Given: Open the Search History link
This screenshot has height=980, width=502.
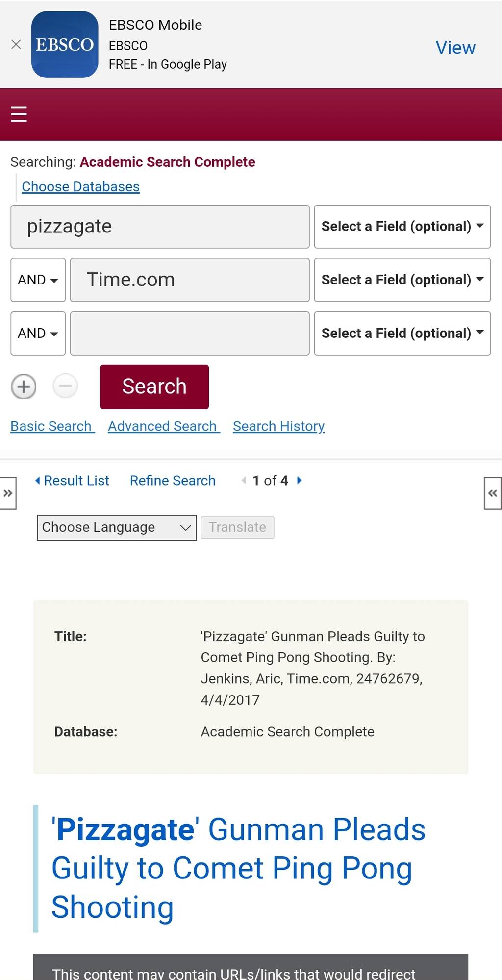Looking at the screenshot, I should click(x=279, y=426).
